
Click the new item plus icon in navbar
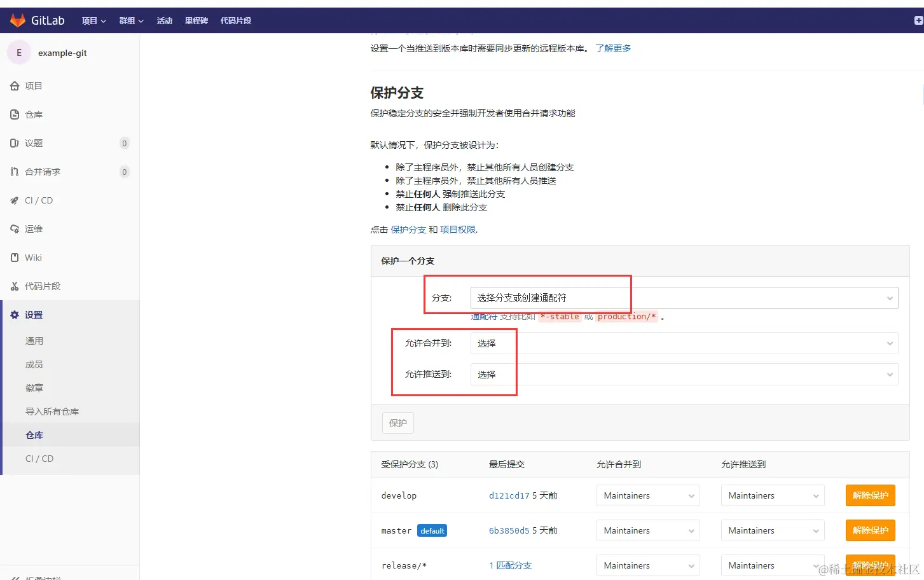(918, 20)
